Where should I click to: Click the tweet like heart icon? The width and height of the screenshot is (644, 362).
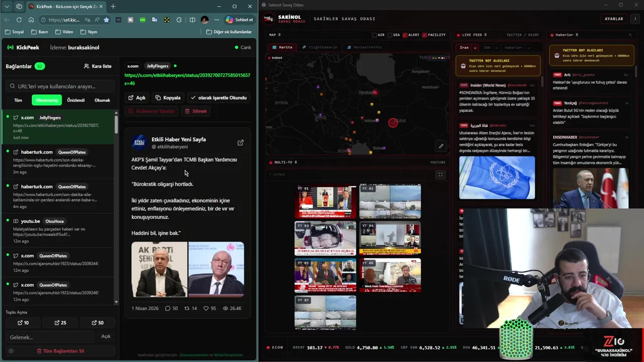point(206,308)
